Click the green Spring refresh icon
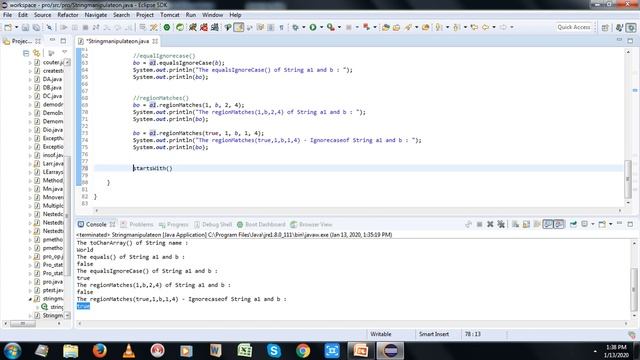The width and height of the screenshot is (640, 360). pyautogui.click(x=180, y=27)
